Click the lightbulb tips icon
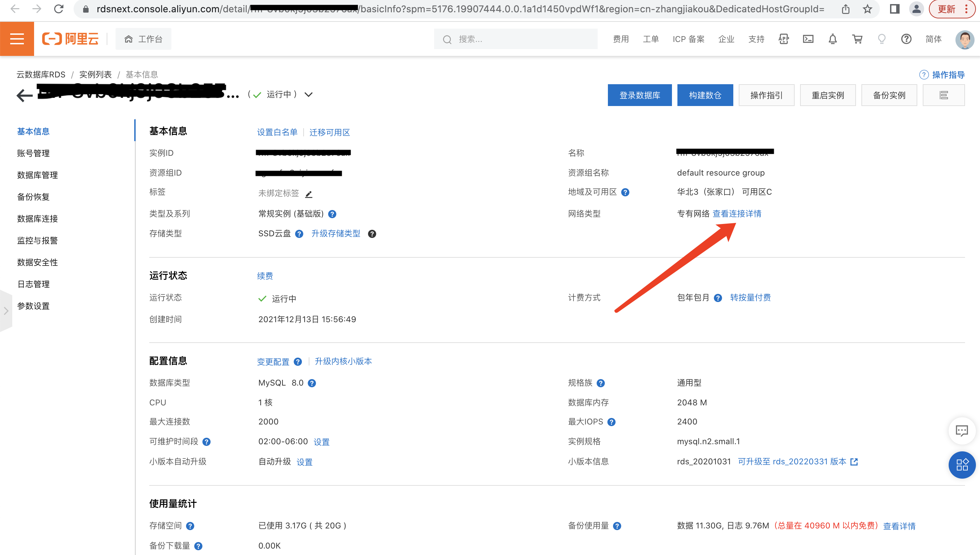 [882, 39]
